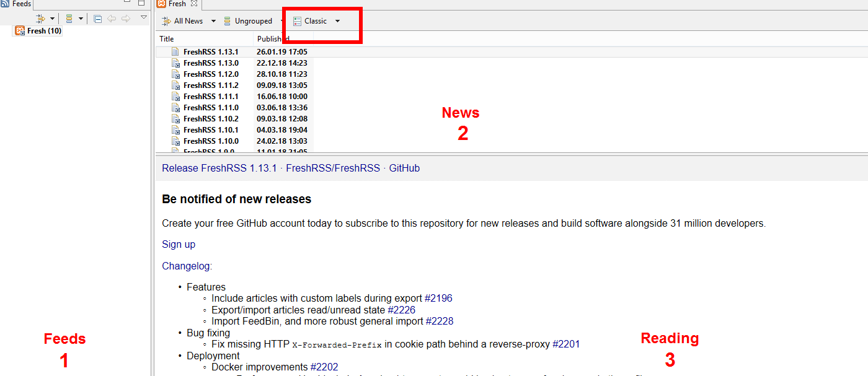Open the feeds grouping dropdown arrow
The width and height of the screenshot is (868, 376).
[x=81, y=19]
